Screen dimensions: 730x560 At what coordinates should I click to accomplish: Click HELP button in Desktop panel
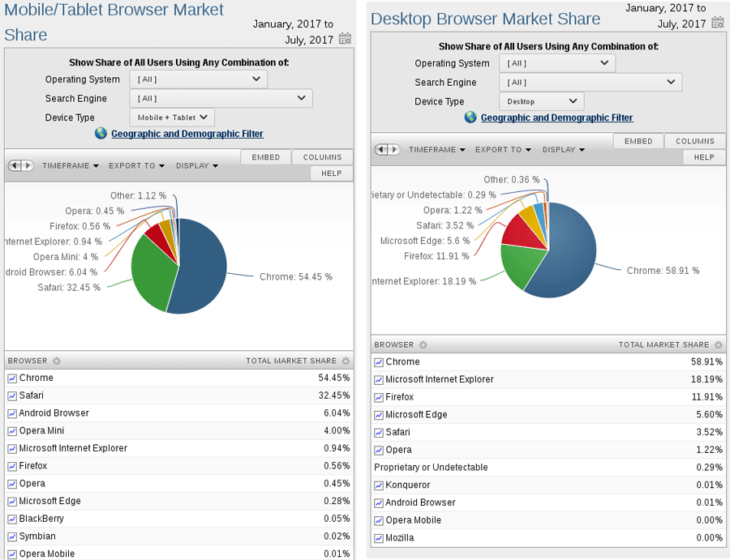pos(704,157)
